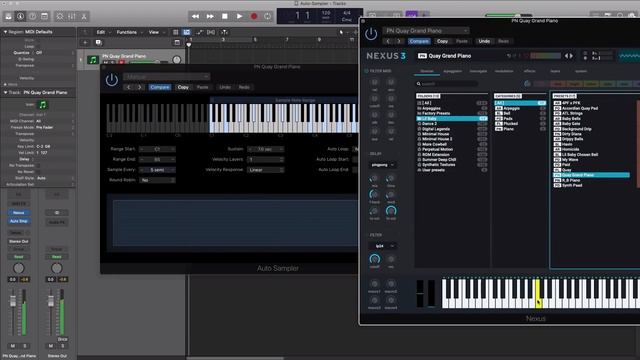Open Quick Help in the control bar
Viewport: 640px width, 360px height.
[x=32, y=16]
